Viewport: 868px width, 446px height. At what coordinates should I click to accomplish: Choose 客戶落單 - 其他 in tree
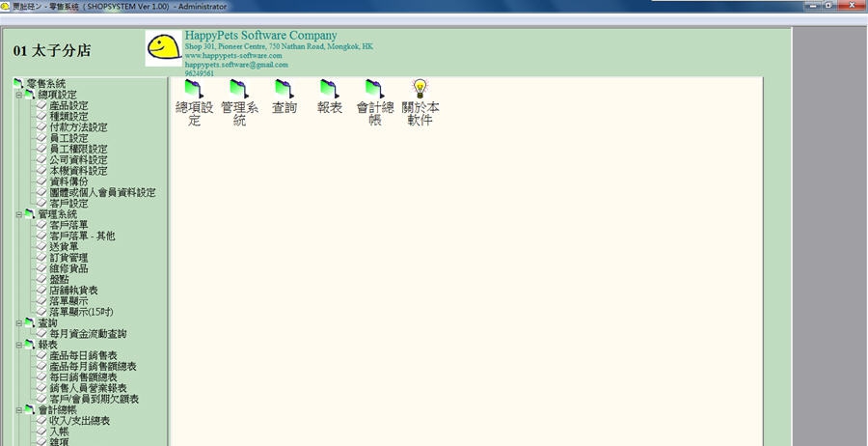(82, 237)
